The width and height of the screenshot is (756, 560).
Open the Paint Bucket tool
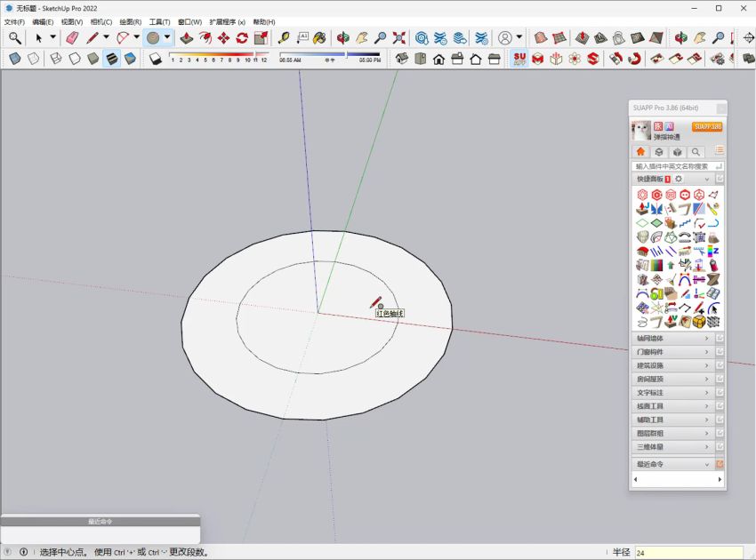[x=319, y=37]
